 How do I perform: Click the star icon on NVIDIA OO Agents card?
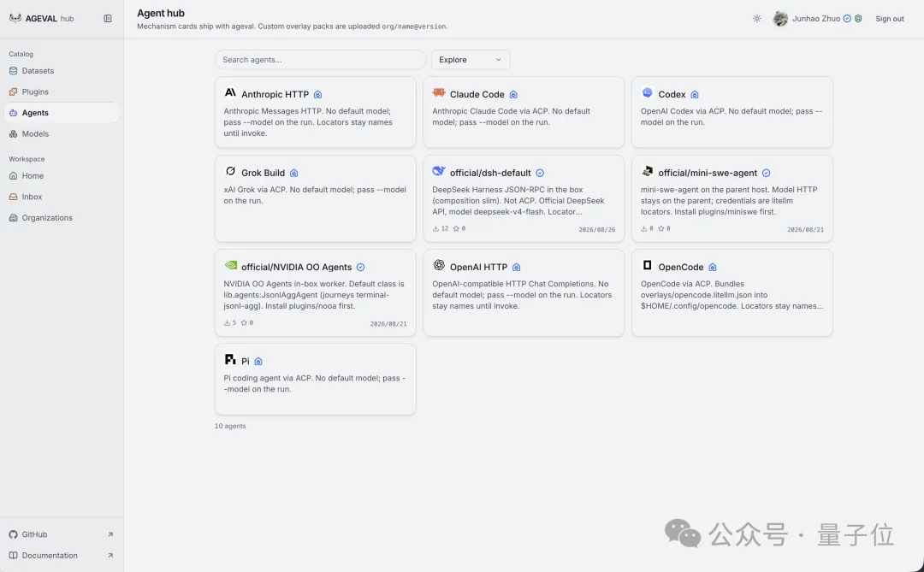click(x=244, y=323)
